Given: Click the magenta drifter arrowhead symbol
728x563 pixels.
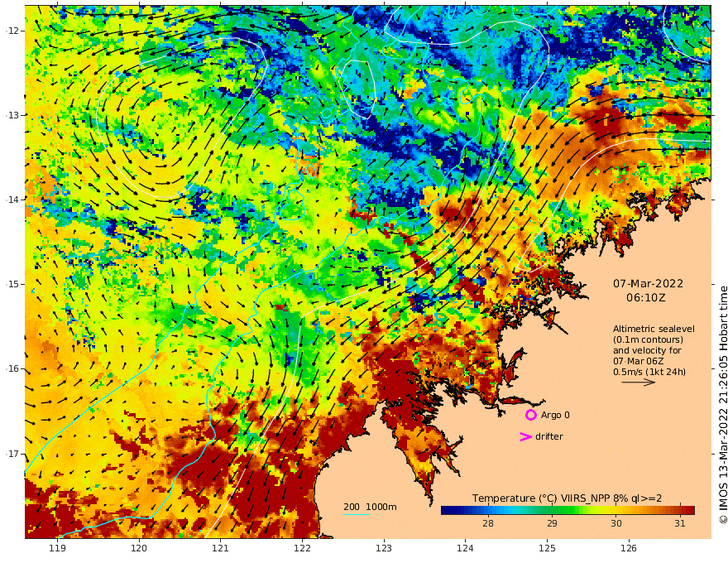Looking at the screenshot, I should coord(525,436).
